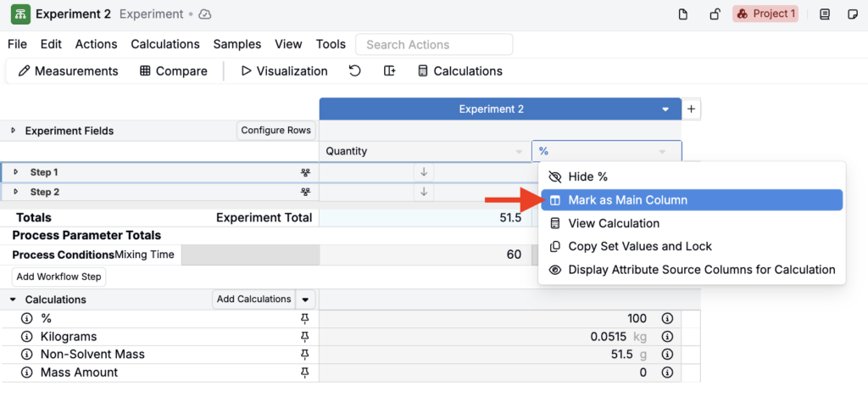Click the pin icon for Mass Amount

(304, 372)
